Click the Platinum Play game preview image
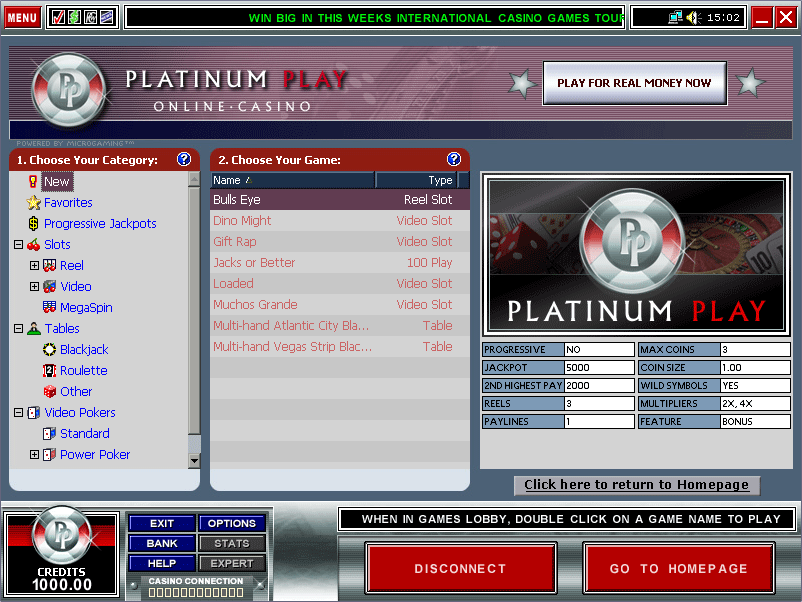 click(x=636, y=255)
